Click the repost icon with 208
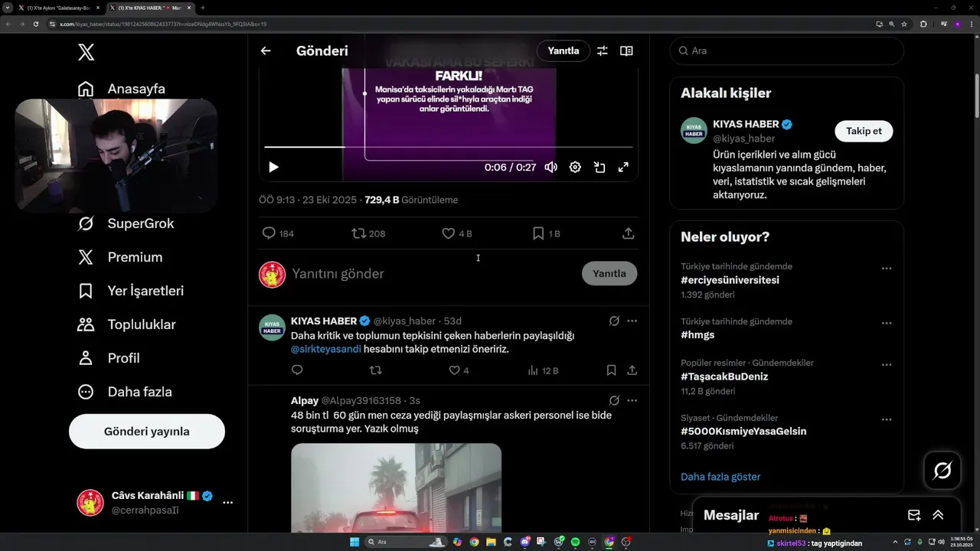 tap(368, 233)
